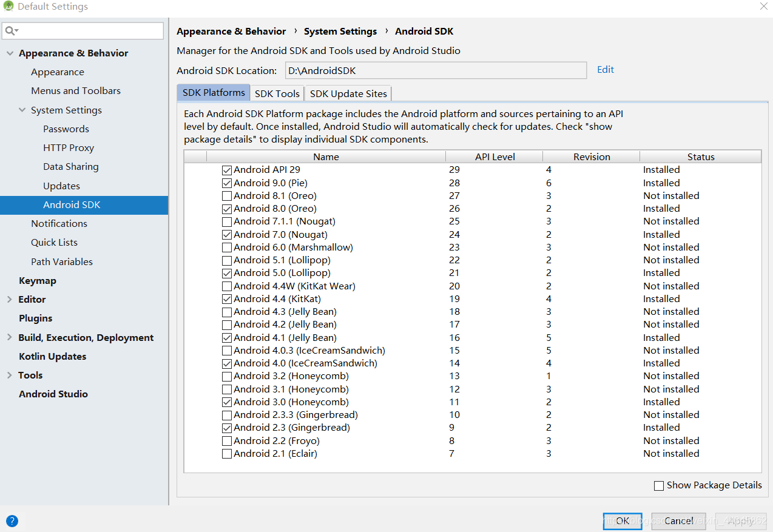Screen dimensions: 773x532
Task: Sort by Revision column header
Action: click(592, 157)
